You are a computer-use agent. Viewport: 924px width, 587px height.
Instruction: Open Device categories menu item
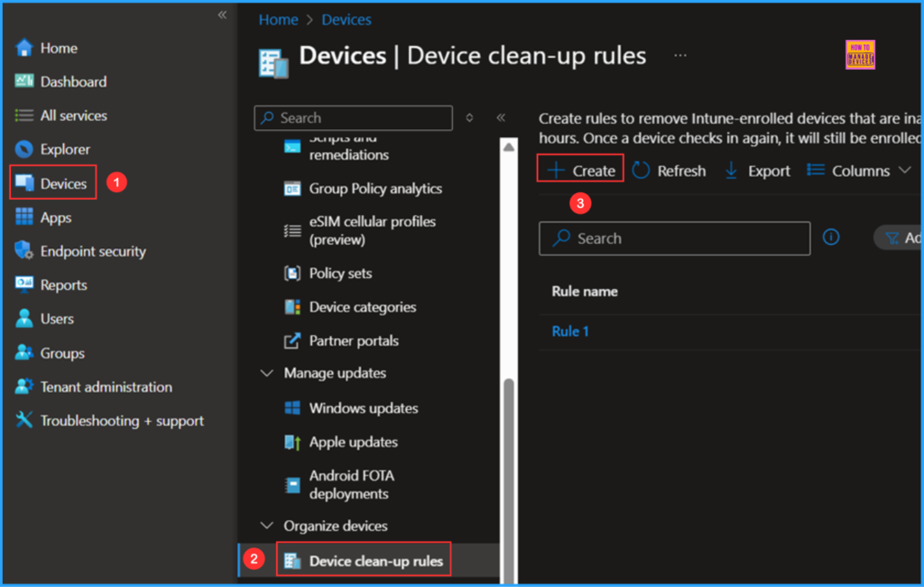coord(363,307)
